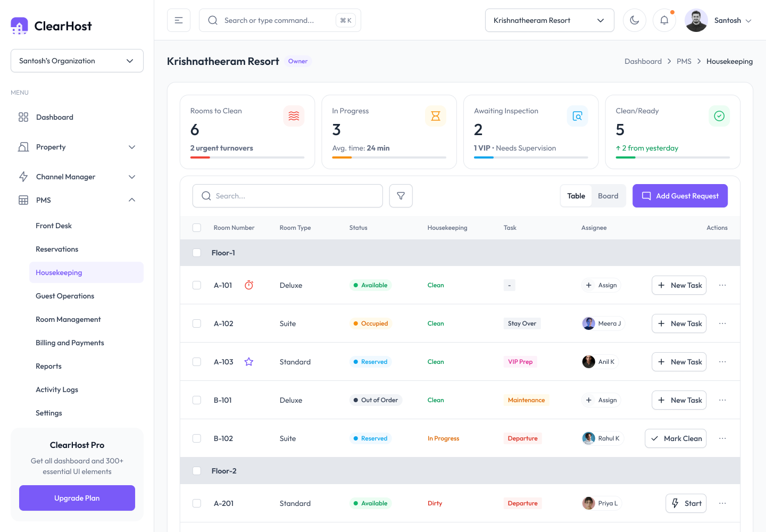The image size is (766, 532).
Task: Toggle dark mode moon icon
Action: click(634, 20)
